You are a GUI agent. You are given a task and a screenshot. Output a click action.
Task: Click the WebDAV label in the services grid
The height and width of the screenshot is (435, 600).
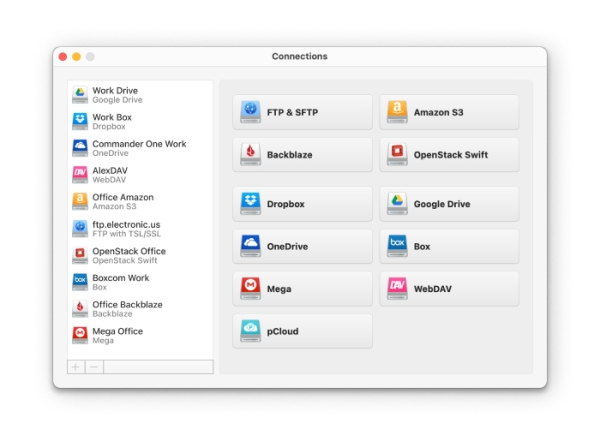click(x=433, y=289)
